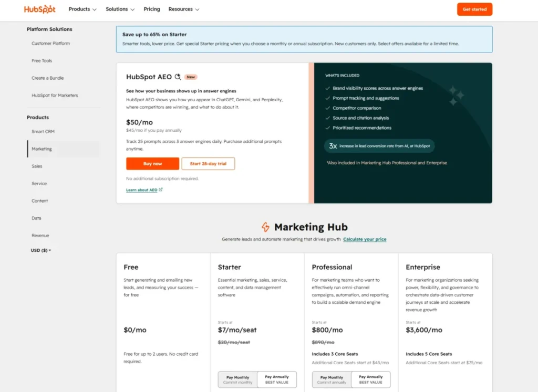This screenshot has height=392, width=538.
Task: Open Create a Bundle in sidebar
Action: click(x=48, y=78)
